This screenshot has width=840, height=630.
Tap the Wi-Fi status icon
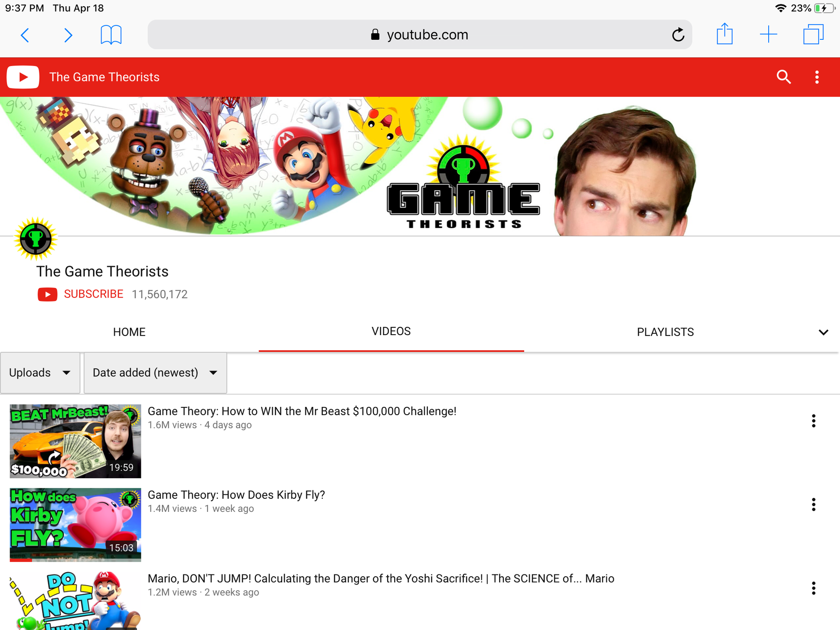(x=780, y=8)
